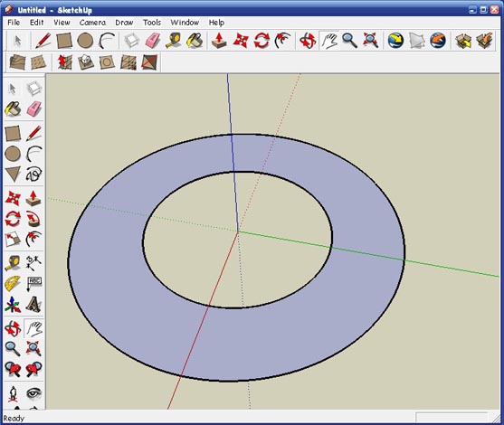504x425 pixels.
Task: Activate the Sandbox Smoove tool
Action: (x=64, y=62)
